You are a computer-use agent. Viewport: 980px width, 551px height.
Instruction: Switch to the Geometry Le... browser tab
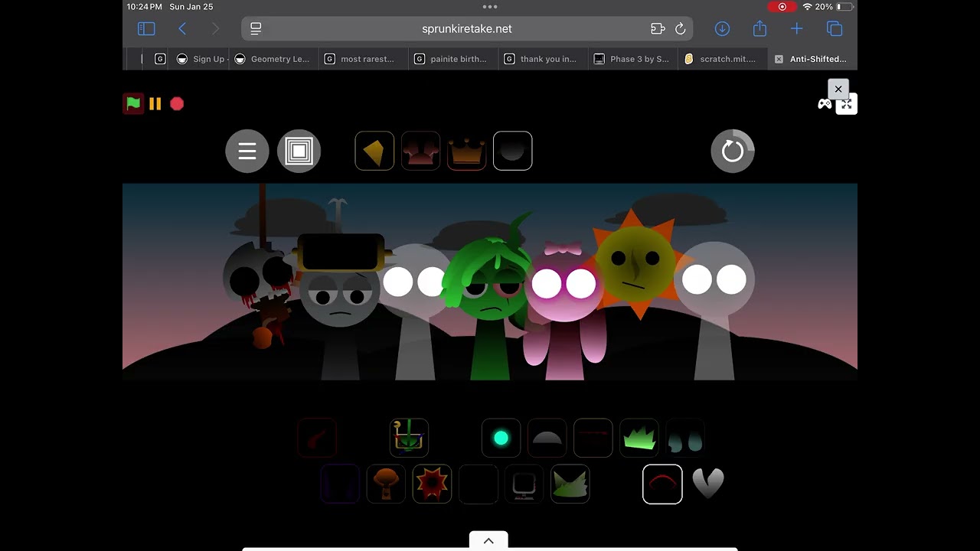point(273,59)
